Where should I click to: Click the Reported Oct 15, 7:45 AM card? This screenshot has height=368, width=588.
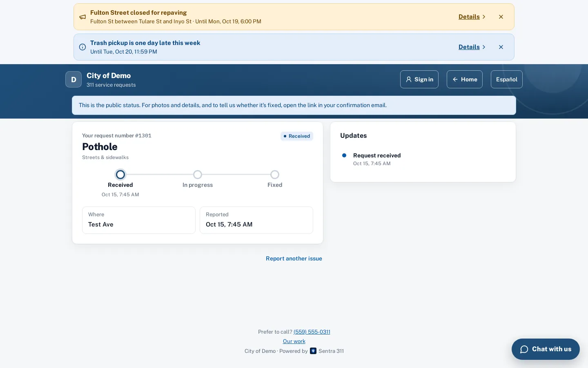click(x=256, y=220)
